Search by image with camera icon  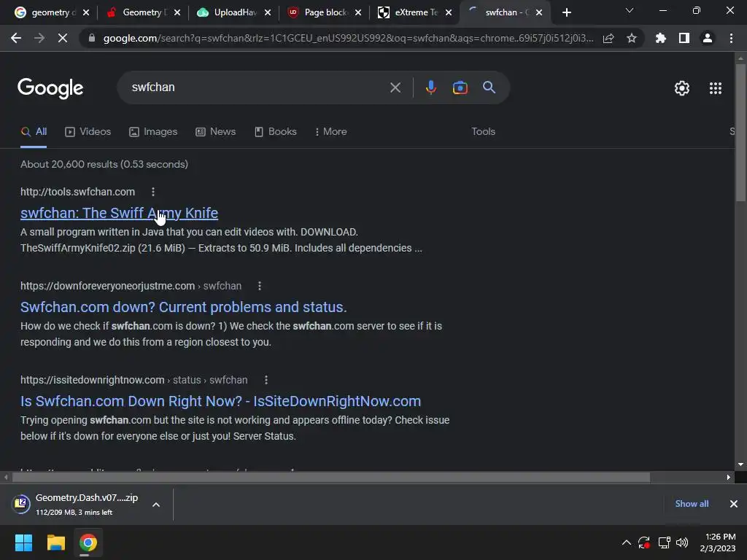(460, 87)
